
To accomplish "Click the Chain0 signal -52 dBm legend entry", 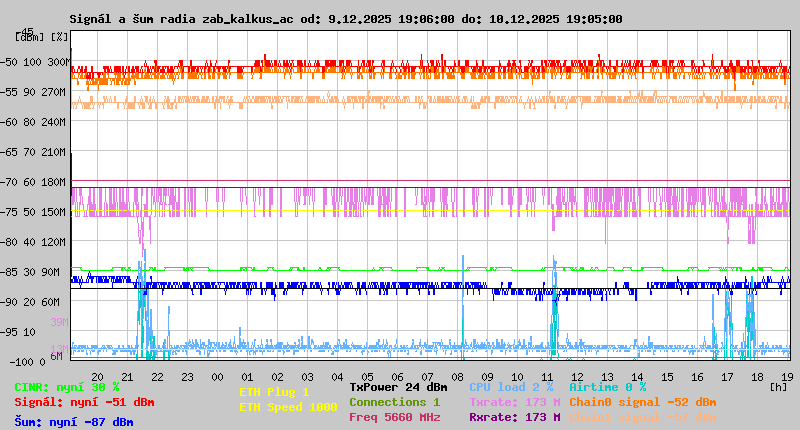I will 642,402.
